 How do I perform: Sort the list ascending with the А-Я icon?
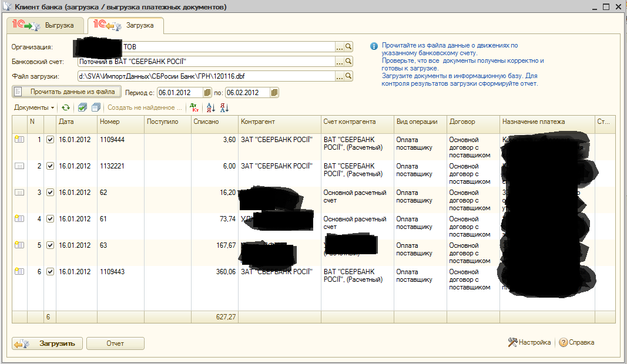(x=211, y=107)
